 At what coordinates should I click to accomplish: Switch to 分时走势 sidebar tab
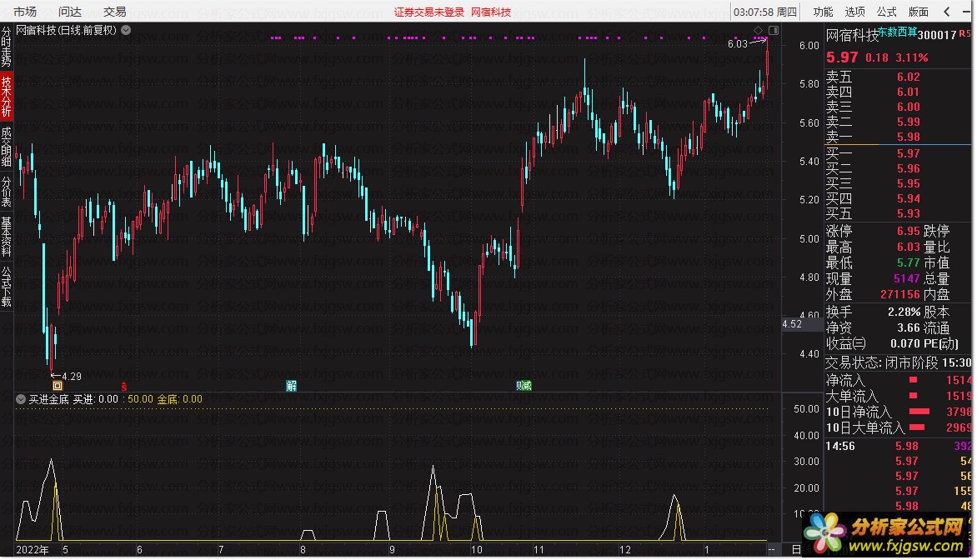(x=6, y=47)
